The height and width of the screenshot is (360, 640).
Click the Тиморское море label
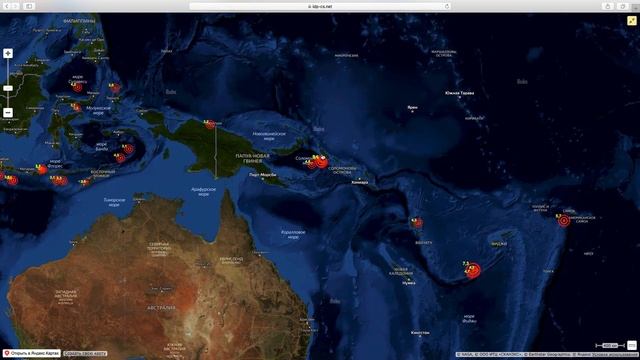[x=114, y=202]
